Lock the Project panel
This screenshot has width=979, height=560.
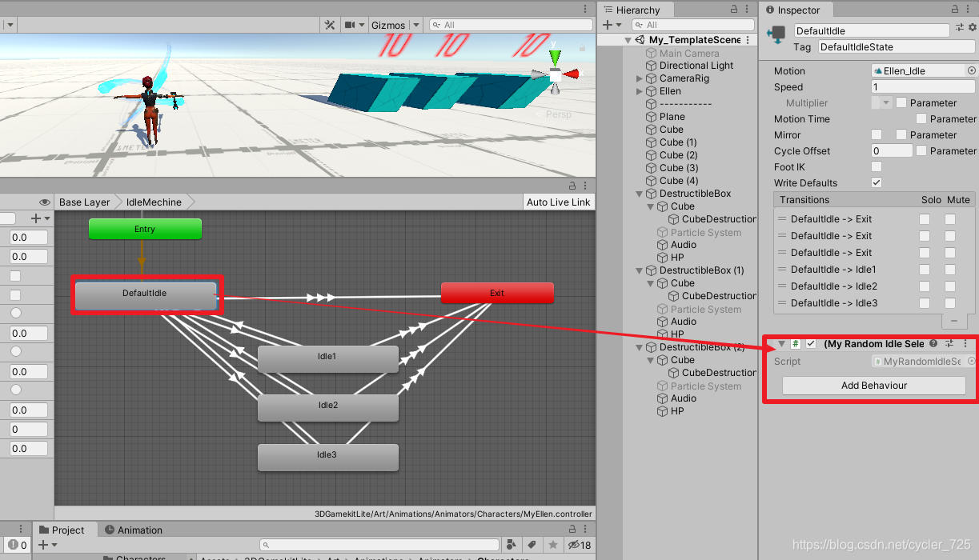[572, 530]
